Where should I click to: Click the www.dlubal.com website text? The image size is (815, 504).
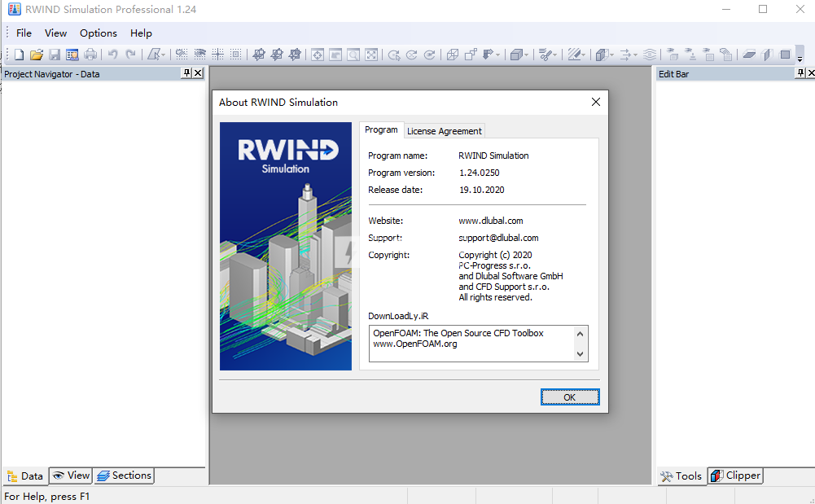[x=491, y=221]
